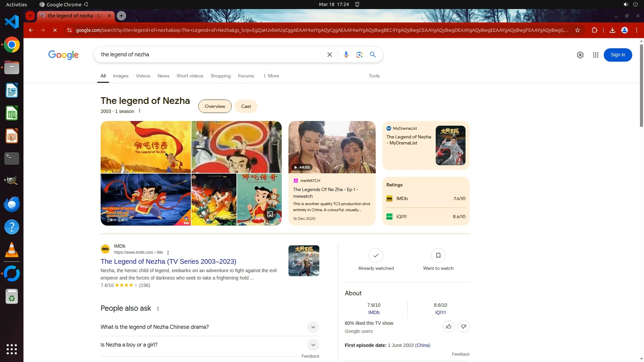Open Google quick settings gear
Image resolution: width=644 pixels, height=362 pixels.
(580, 55)
